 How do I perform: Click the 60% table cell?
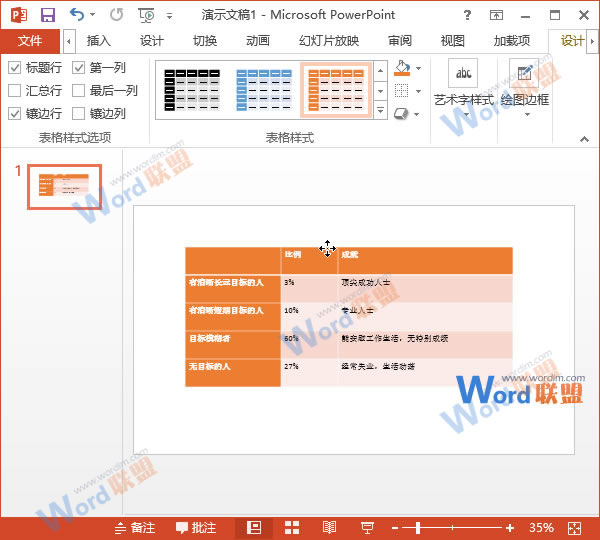tap(309, 344)
